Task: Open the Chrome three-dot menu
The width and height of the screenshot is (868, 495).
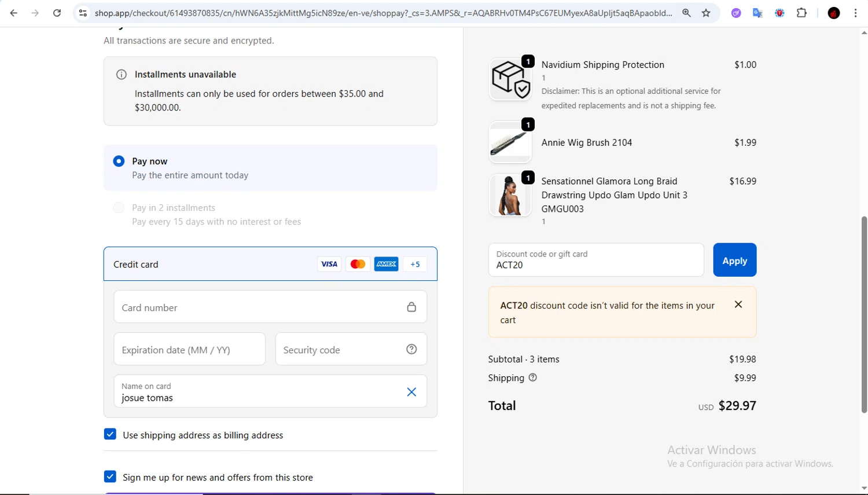Action: (855, 13)
